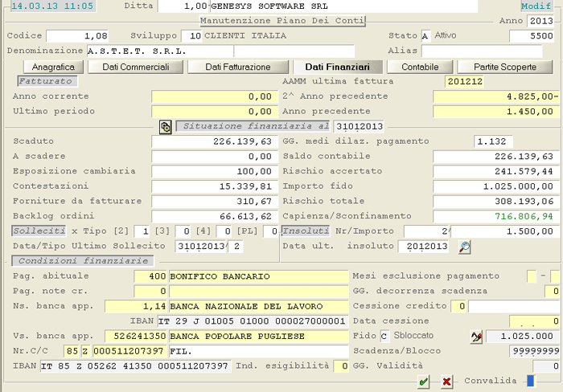Image resolution: width=563 pixels, height=392 pixels.
Task: Toggle the blue Convalida box
Action: coord(530,381)
